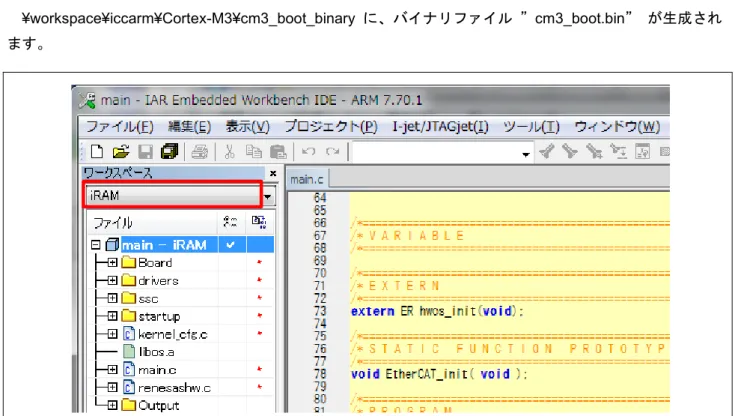This screenshot has height=416, width=735.
Task: Open the toolbar search combo box dropdown
Action: click(x=526, y=153)
